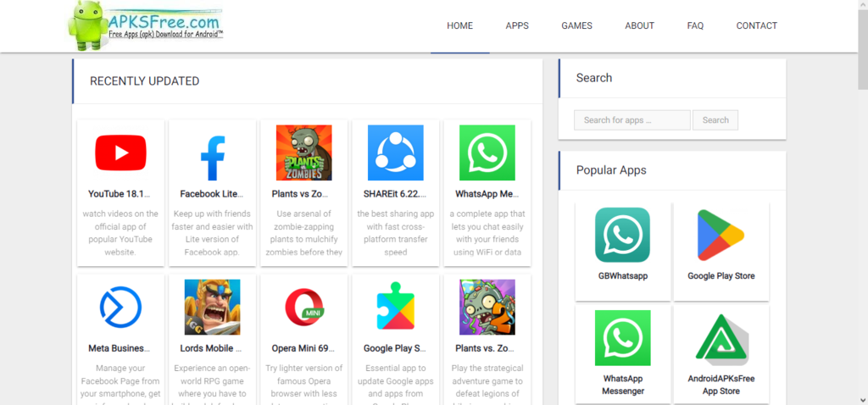The width and height of the screenshot is (868, 405).
Task: Click the YouTube app icon
Action: tap(120, 153)
